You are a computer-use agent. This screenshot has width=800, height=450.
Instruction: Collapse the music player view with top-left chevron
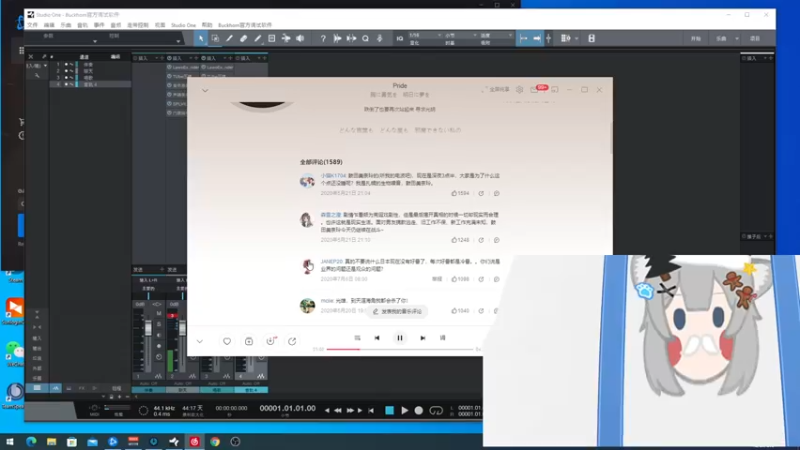click(x=205, y=90)
